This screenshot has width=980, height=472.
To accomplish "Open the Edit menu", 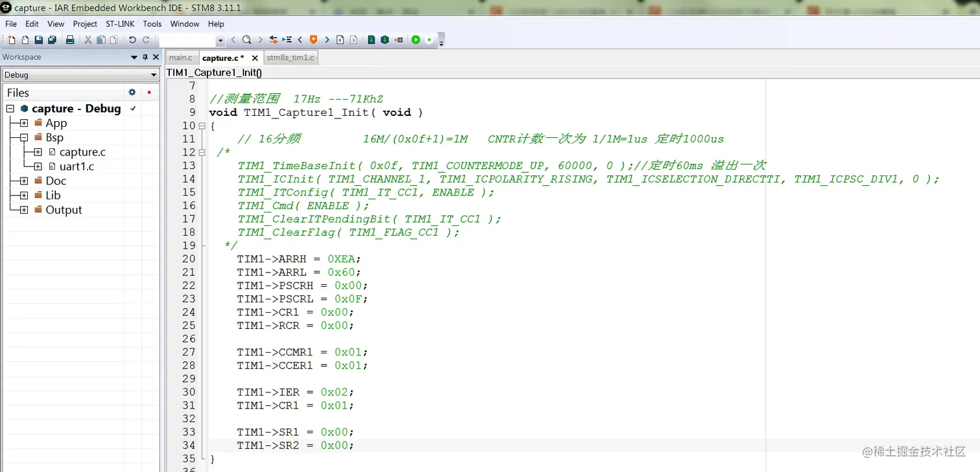I will [32, 24].
